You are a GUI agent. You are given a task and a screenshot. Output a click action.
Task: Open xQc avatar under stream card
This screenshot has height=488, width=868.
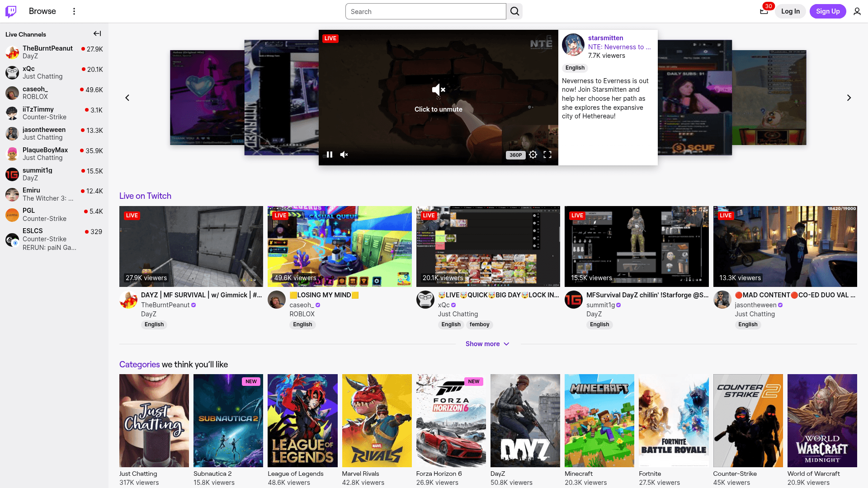[425, 300]
